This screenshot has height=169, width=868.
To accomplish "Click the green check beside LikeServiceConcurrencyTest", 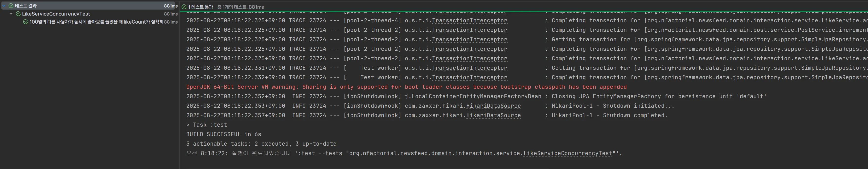I will (18, 14).
